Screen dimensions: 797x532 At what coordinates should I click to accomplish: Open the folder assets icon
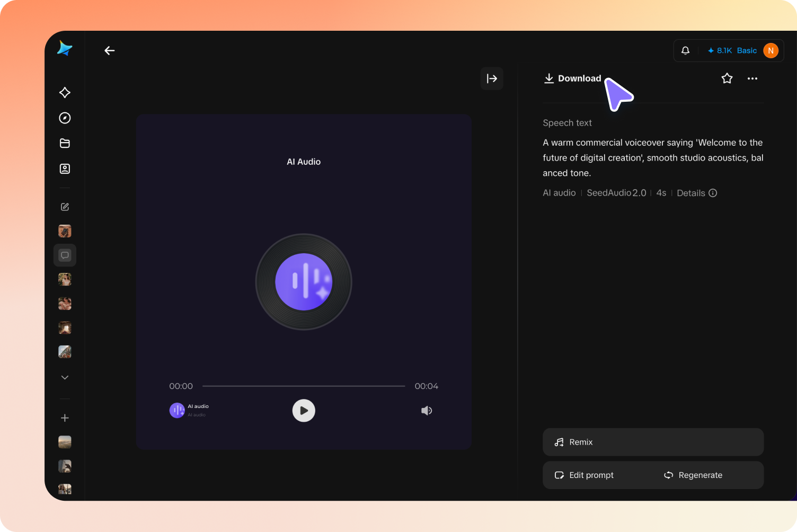coord(65,143)
